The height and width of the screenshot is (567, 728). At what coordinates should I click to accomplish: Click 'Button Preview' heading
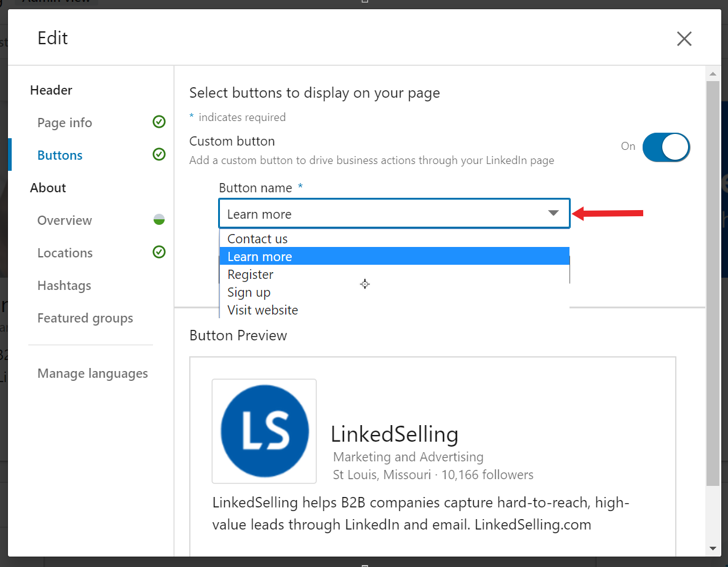point(238,335)
